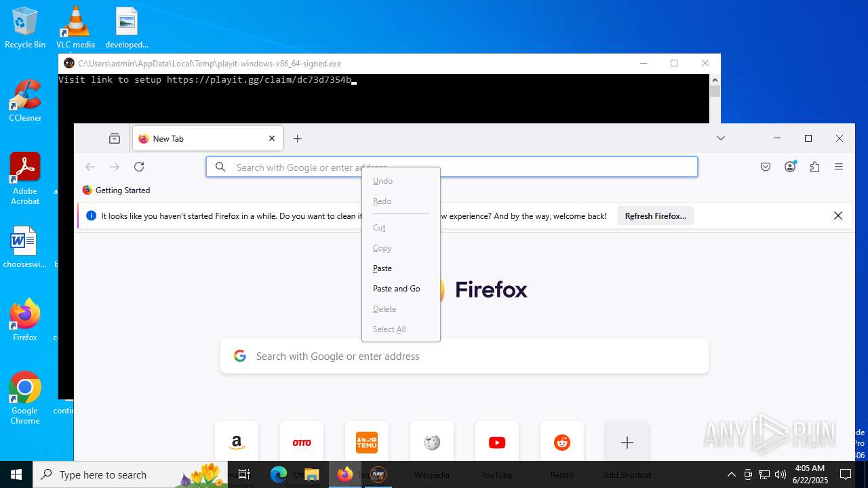Viewport: 868px width, 488px height.
Task: Reload the current page in Firefox
Action: tap(139, 167)
